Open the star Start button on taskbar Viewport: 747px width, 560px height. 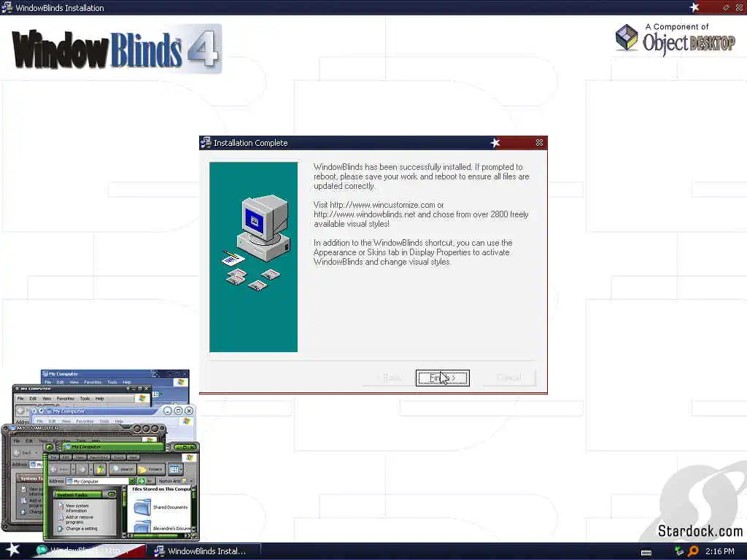(12, 550)
